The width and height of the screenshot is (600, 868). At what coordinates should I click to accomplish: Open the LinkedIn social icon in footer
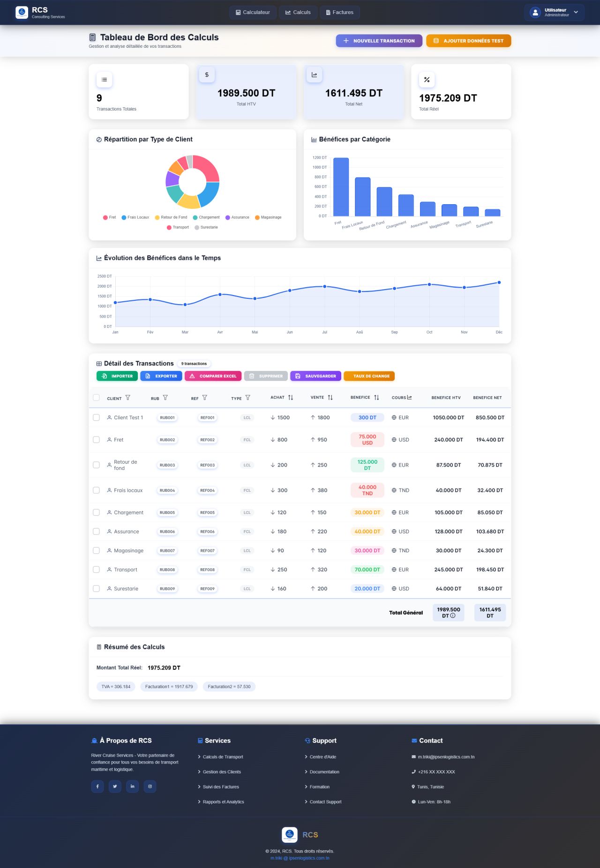coord(133,786)
